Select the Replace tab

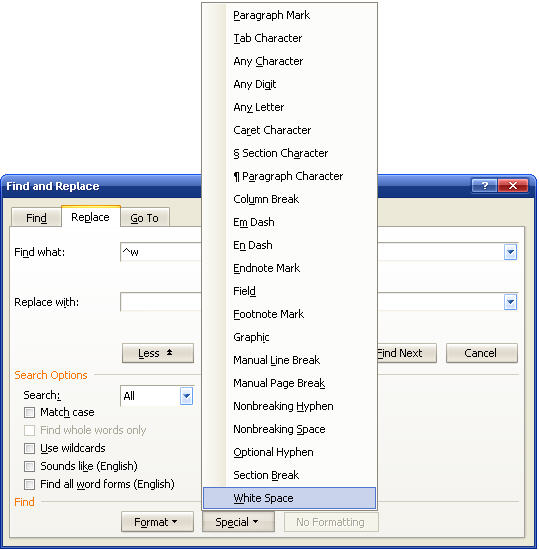coord(90,217)
